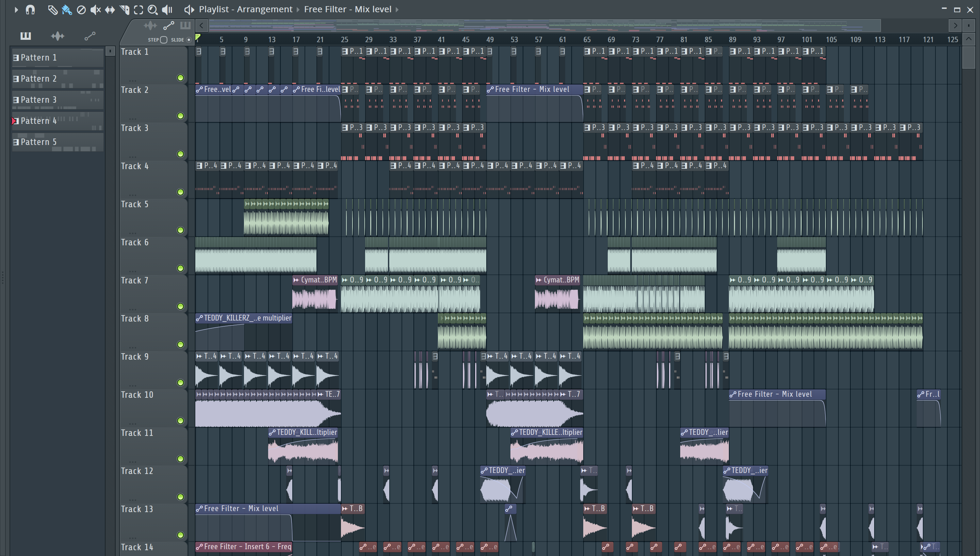Mute Track 3 with its green LED
The height and width of the screenshot is (556, 980).
tap(181, 154)
